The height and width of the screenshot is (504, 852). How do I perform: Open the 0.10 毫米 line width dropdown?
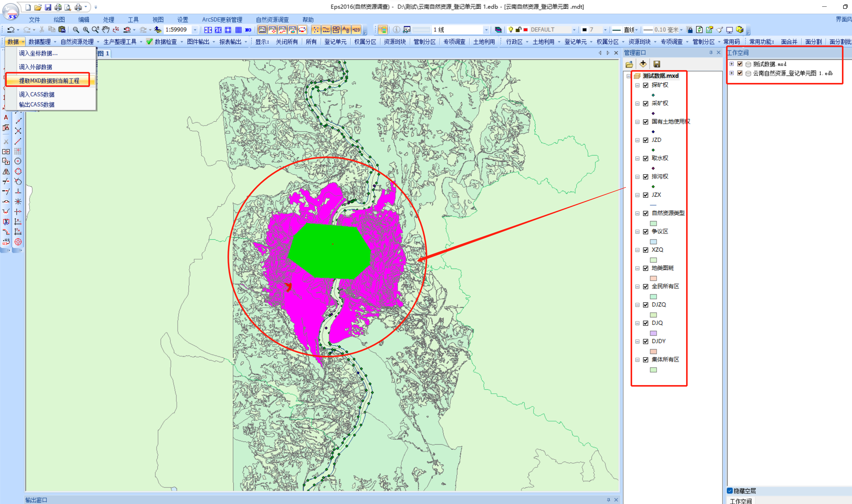pyautogui.click(x=681, y=30)
